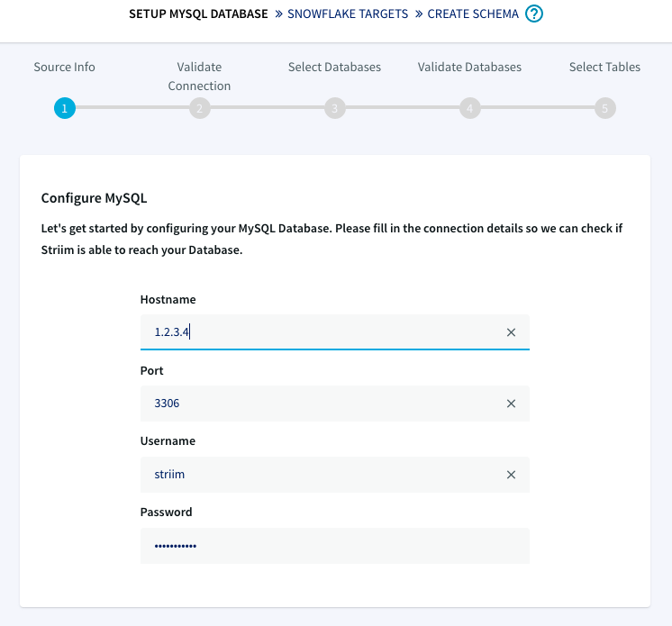This screenshot has height=626, width=672.
Task: Open the Select Databases step label
Action: [334, 68]
